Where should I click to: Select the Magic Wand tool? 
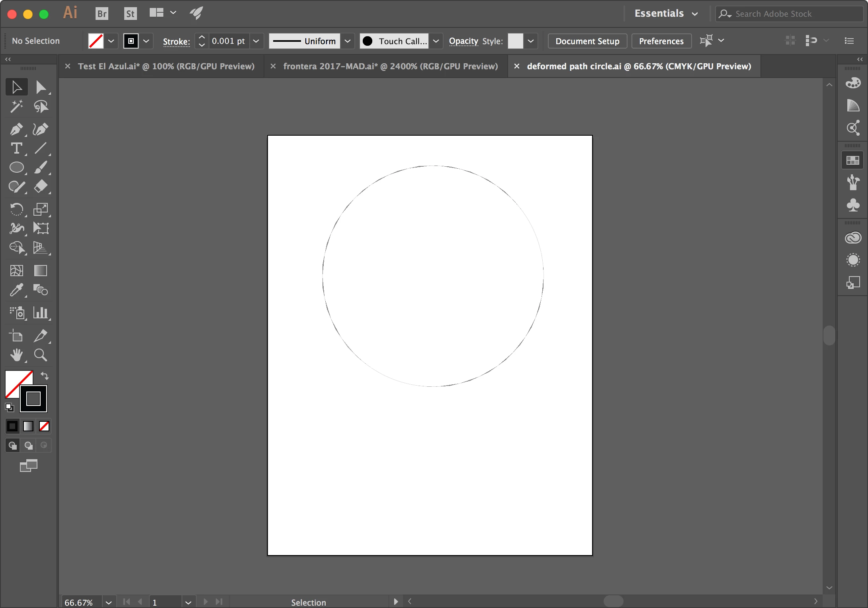point(16,107)
